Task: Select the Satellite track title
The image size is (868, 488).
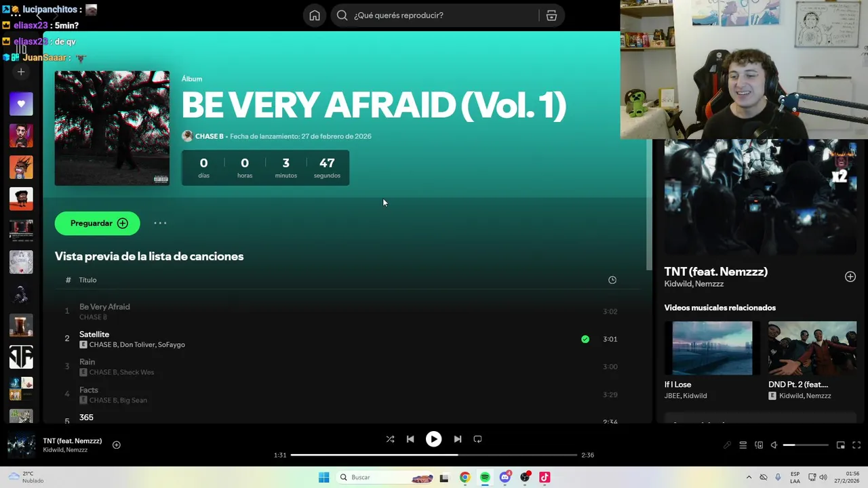Action: pyautogui.click(x=94, y=334)
